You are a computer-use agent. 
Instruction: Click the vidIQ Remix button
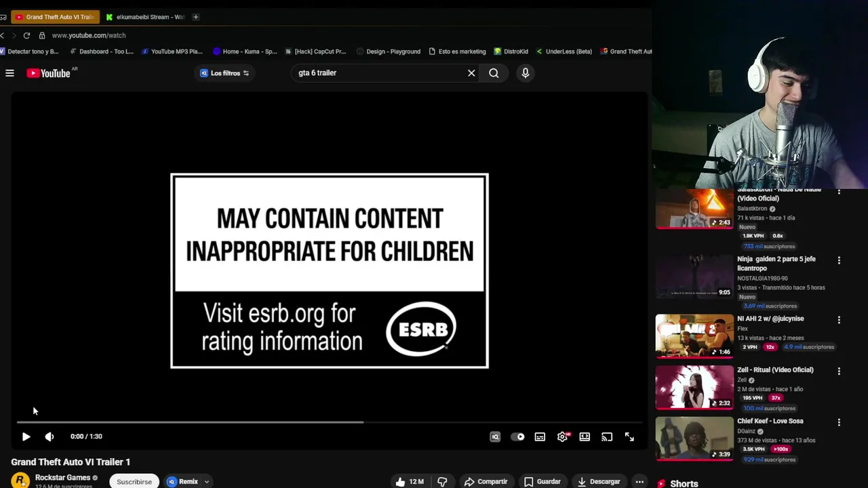point(183,482)
